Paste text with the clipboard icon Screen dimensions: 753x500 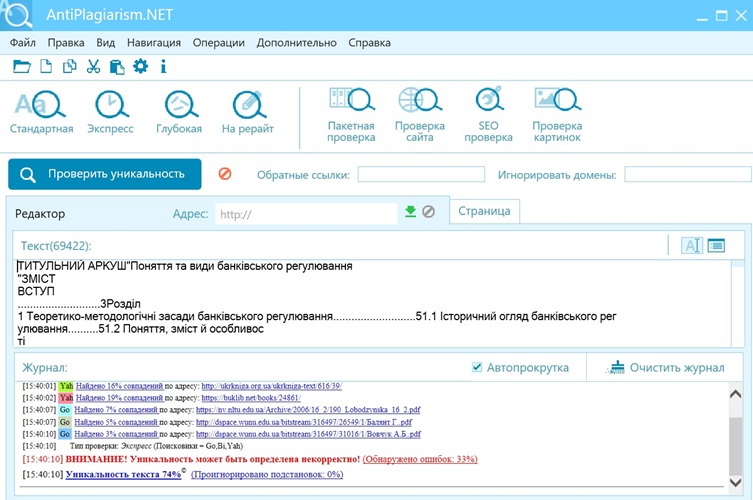pos(117,66)
